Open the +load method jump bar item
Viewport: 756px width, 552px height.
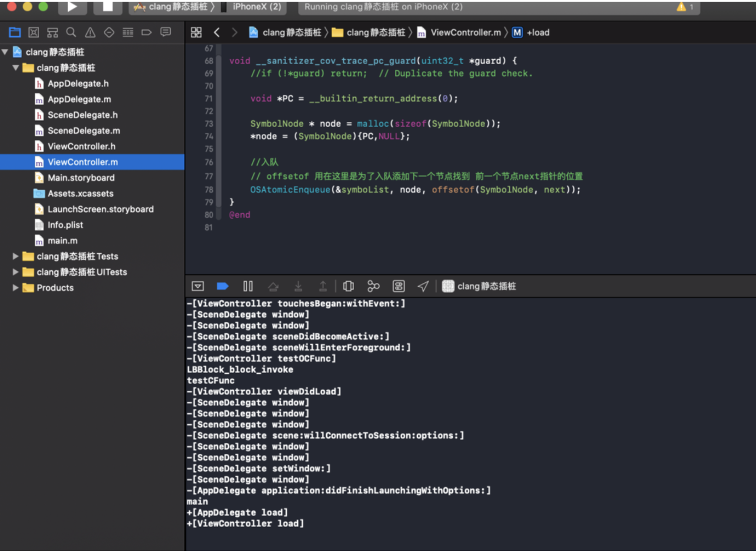(531, 32)
